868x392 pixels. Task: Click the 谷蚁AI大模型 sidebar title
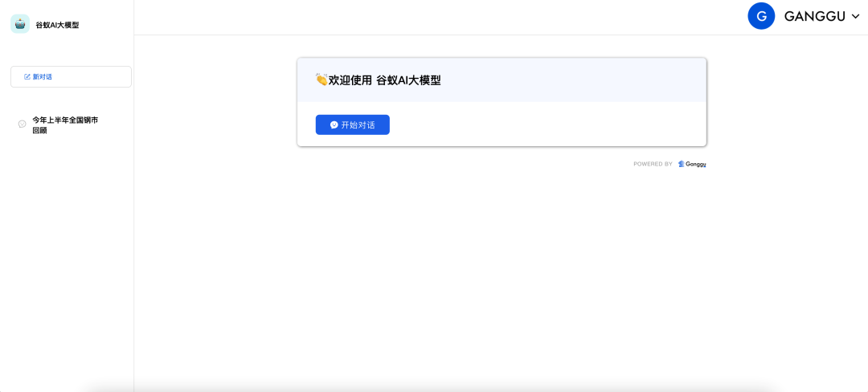(x=57, y=25)
